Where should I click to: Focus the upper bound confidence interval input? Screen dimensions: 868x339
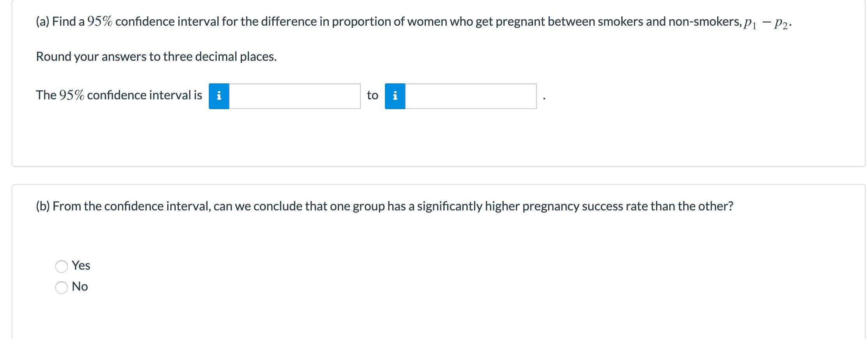click(471, 96)
